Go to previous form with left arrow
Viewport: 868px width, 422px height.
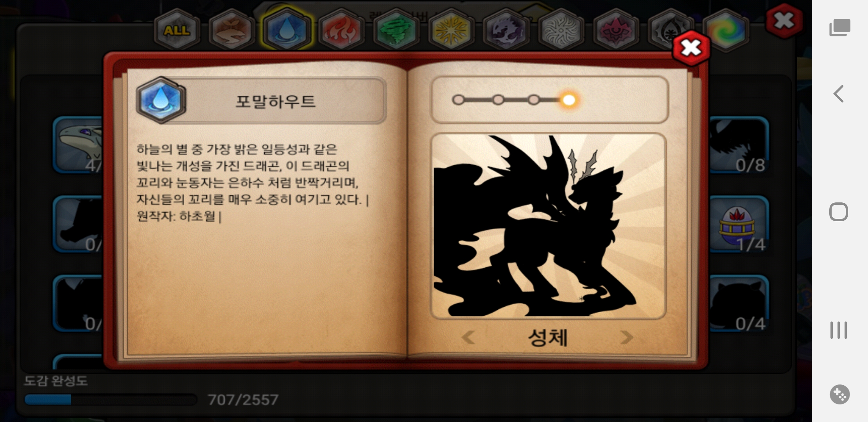(x=468, y=337)
